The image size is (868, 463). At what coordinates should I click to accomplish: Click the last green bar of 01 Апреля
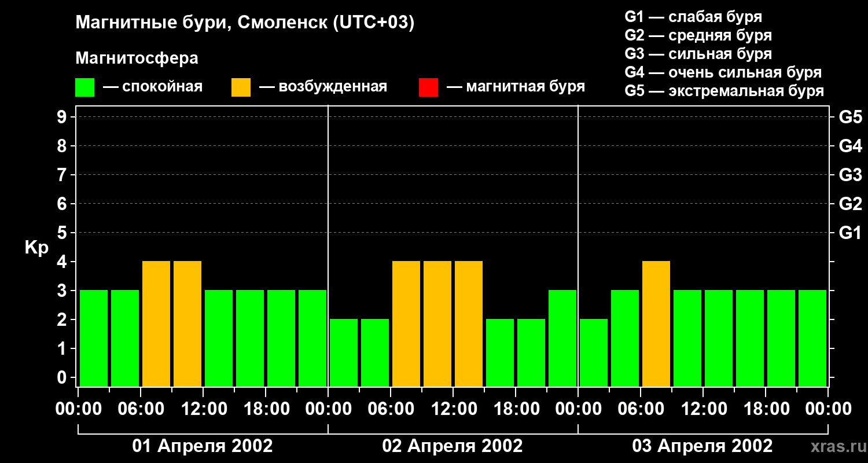coord(312,338)
